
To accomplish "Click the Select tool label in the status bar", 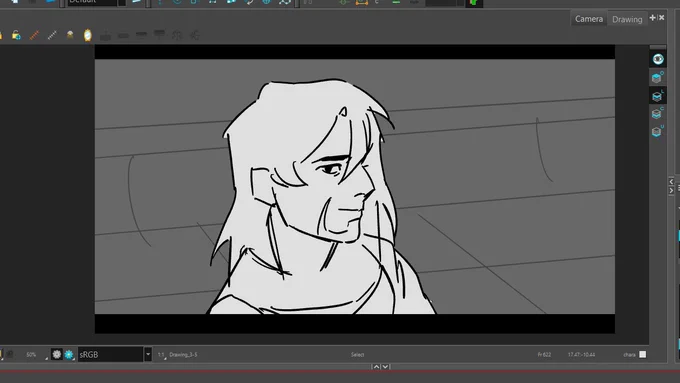I will click(357, 355).
